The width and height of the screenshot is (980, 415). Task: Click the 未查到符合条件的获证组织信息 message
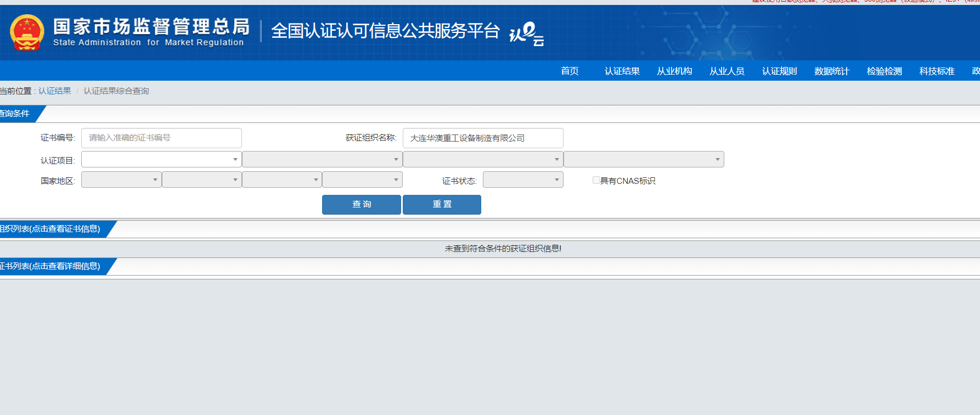pos(503,248)
